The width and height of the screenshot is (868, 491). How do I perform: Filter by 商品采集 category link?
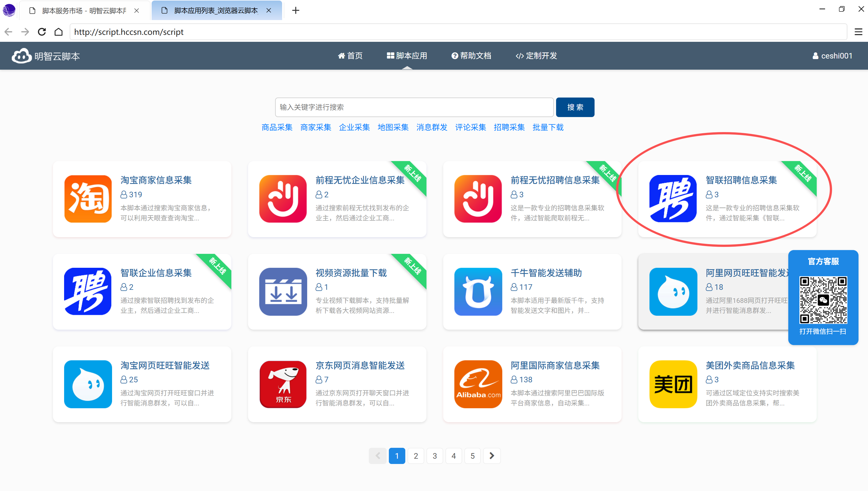pyautogui.click(x=277, y=127)
